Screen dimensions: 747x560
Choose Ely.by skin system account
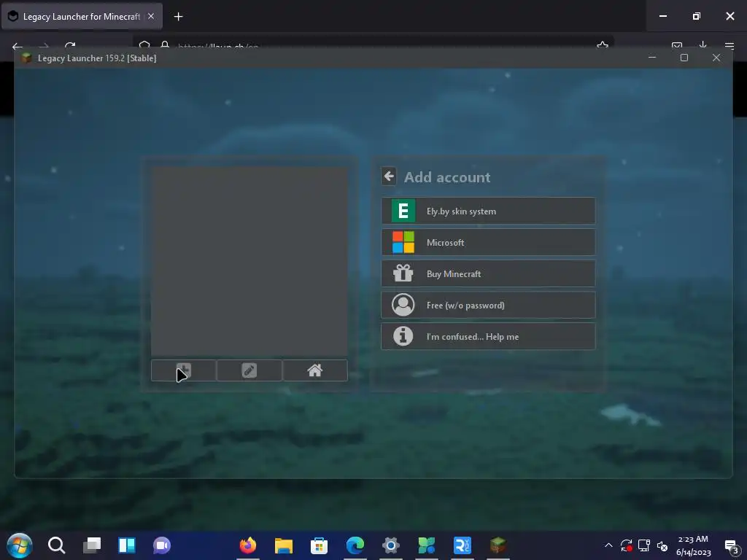488,211
